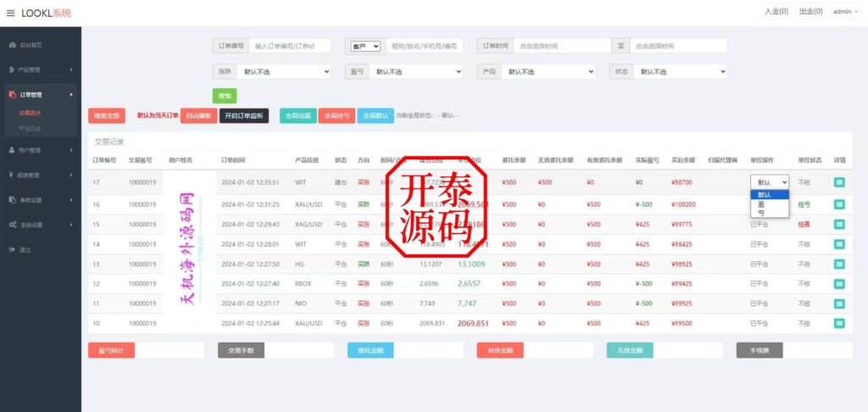The image size is (868, 412).
Task: Click the 订单管理 red icon
Action: (x=12, y=95)
